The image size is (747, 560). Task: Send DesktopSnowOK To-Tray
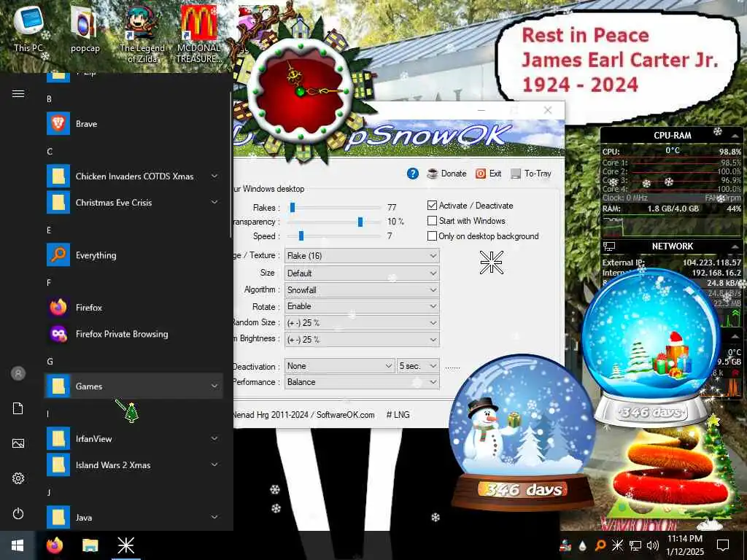531,174
